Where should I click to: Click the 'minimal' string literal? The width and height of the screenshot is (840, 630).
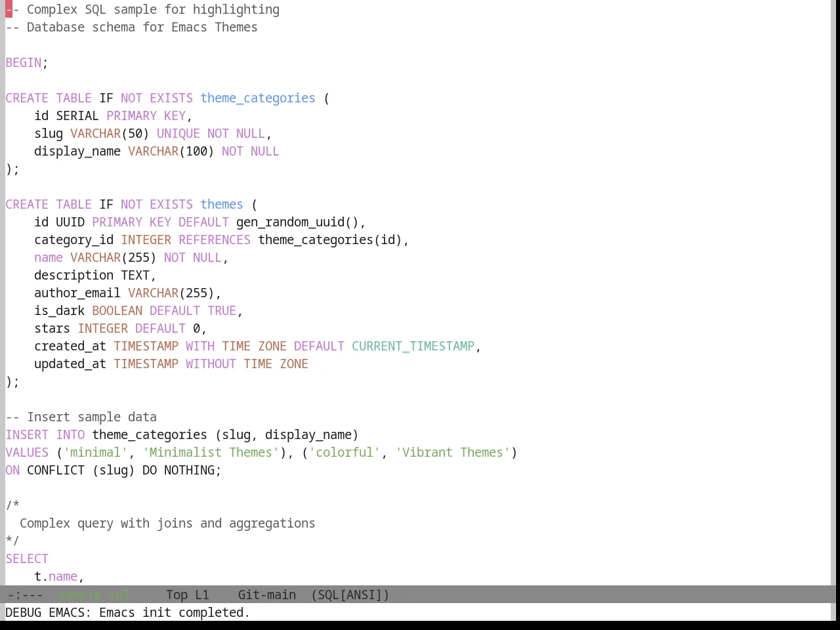click(95, 452)
